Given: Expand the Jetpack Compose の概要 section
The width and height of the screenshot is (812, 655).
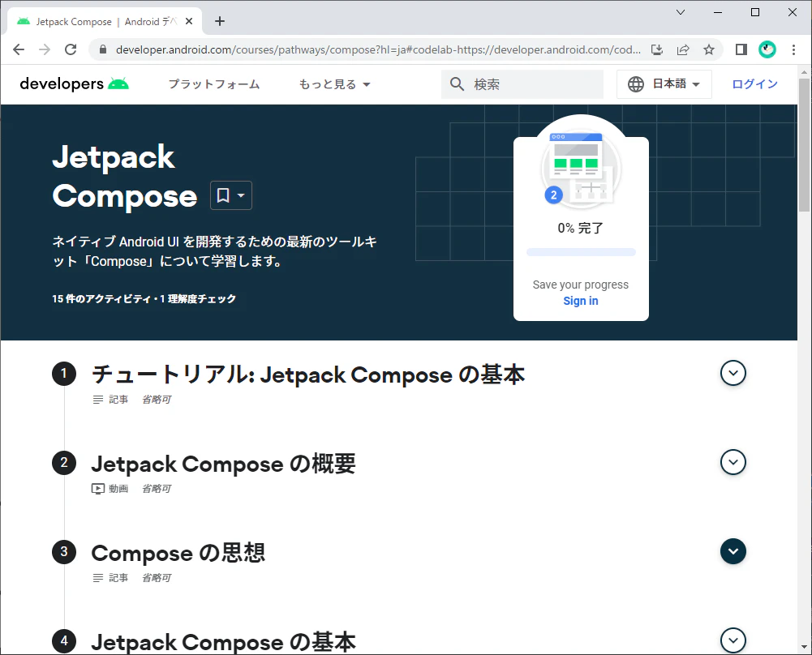Looking at the screenshot, I should click(733, 462).
